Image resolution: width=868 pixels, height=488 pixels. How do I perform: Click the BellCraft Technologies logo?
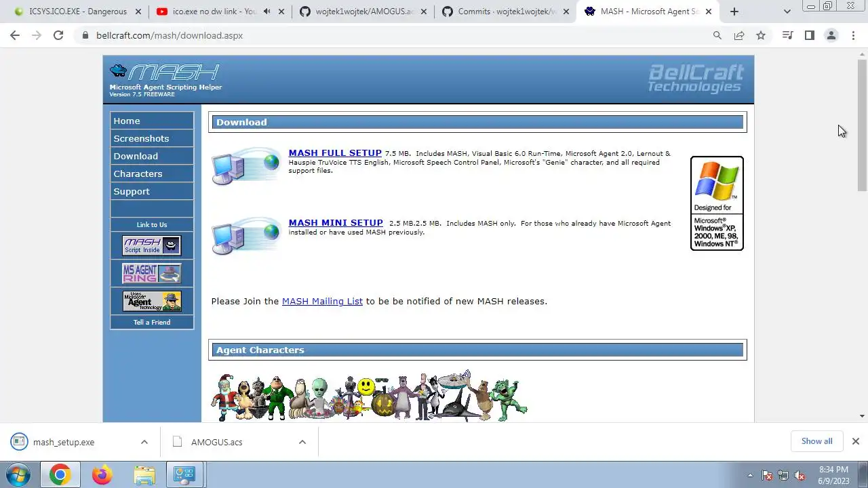tap(695, 79)
